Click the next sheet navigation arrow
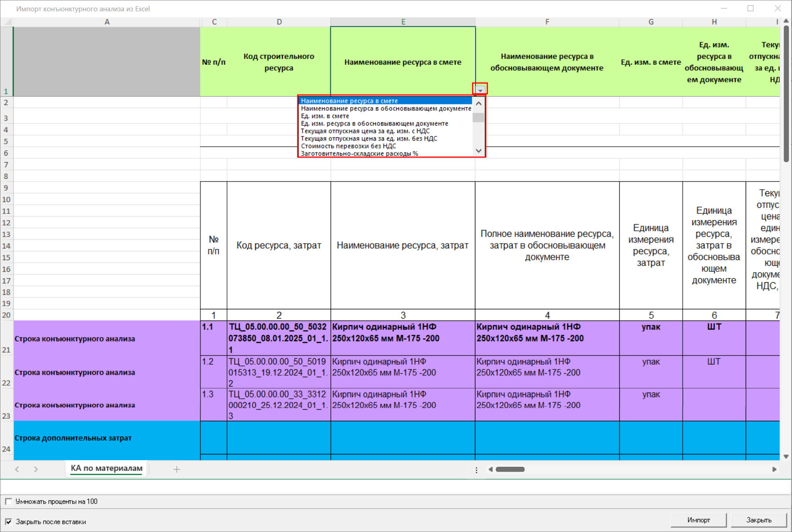Screen dimensions: 792x532 pyautogui.click(x=36, y=469)
